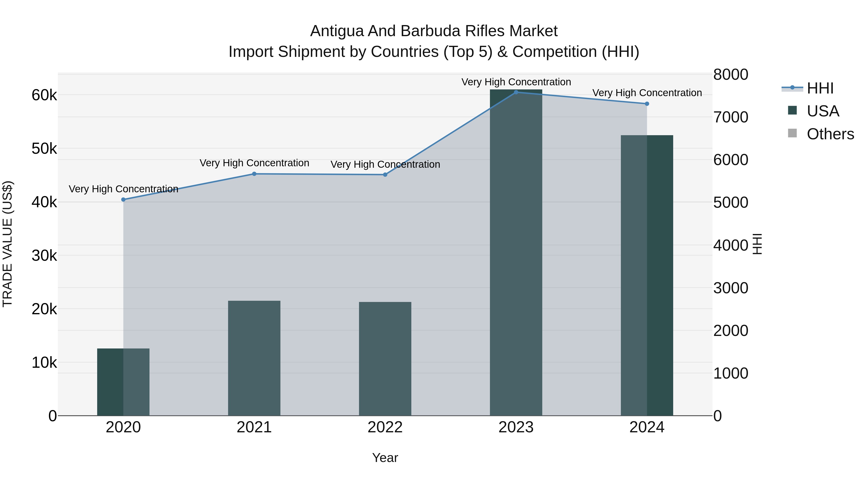Click the 2023 x-axis tick label

click(516, 427)
